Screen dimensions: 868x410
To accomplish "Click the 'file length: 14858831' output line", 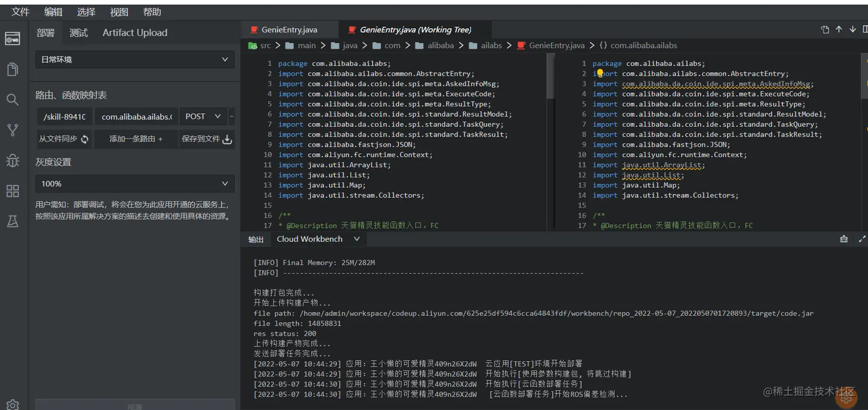I will point(297,323).
